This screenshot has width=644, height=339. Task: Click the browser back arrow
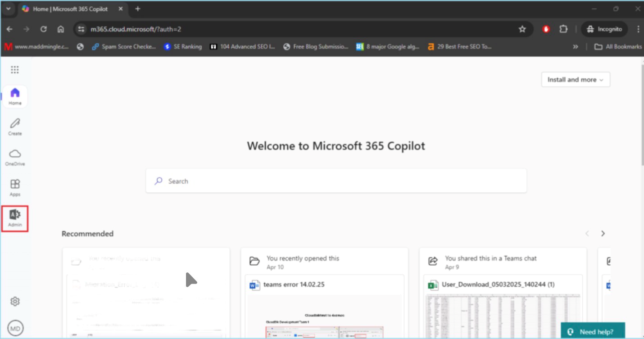click(x=9, y=29)
